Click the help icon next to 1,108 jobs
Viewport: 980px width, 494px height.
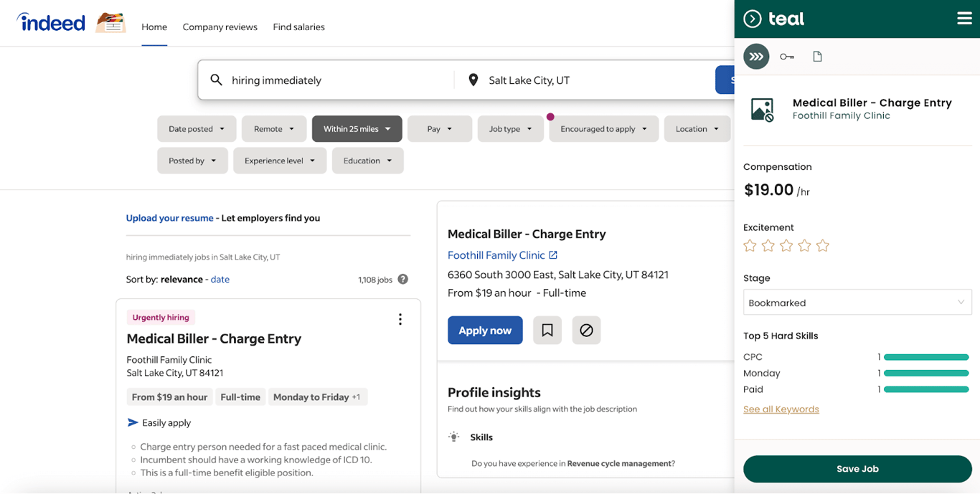point(403,279)
